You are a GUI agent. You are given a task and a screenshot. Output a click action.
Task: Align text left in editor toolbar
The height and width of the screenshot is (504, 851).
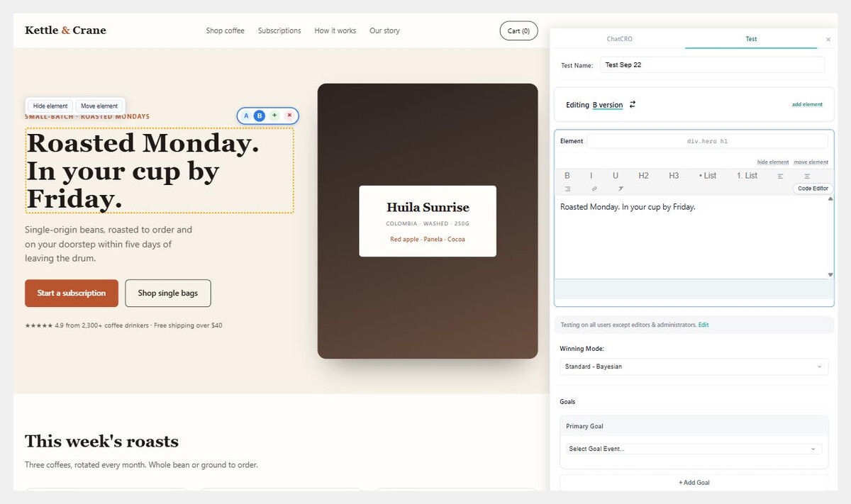(x=780, y=176)
